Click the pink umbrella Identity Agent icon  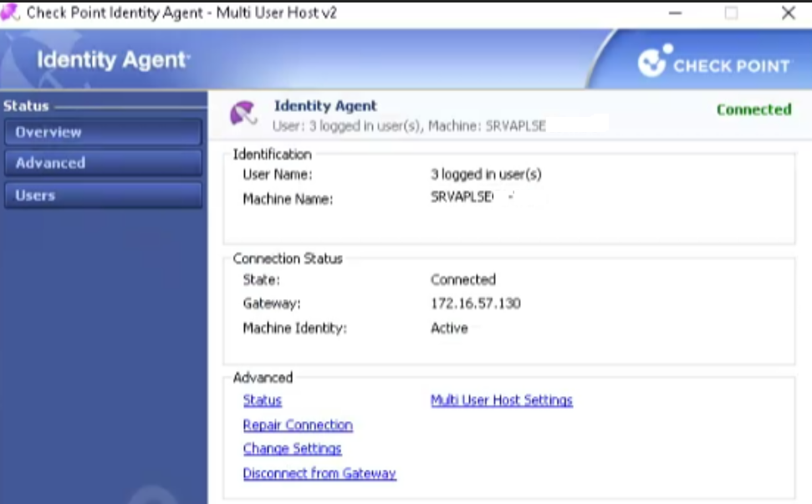(243, 115)
